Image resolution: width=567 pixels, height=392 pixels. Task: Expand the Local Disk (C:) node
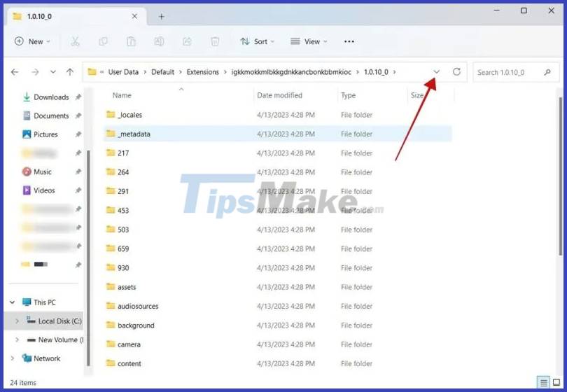(17, 321)
